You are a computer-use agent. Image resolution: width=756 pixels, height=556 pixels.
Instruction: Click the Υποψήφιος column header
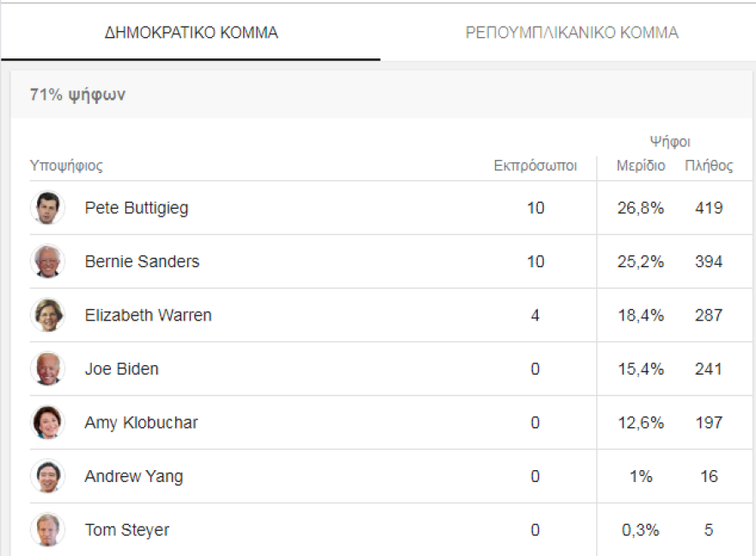(x=66, y=166)
